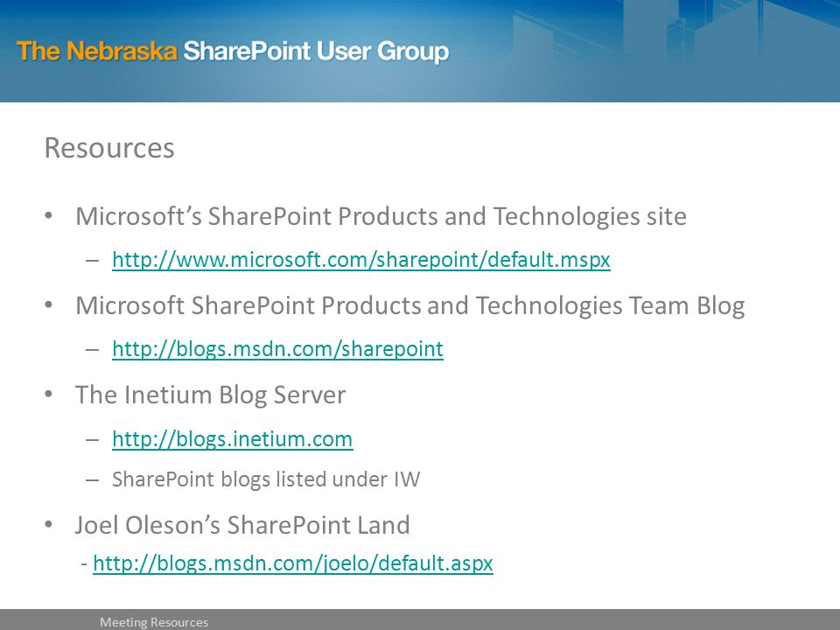Click the 'Meeting Resources' footer label

(154, 622)
